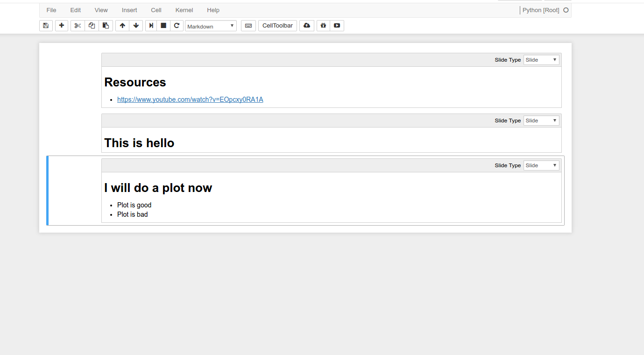Move selected cell down with the down arrow
Image resolution: width=644 pixels, height=355 pixels.
136,26
